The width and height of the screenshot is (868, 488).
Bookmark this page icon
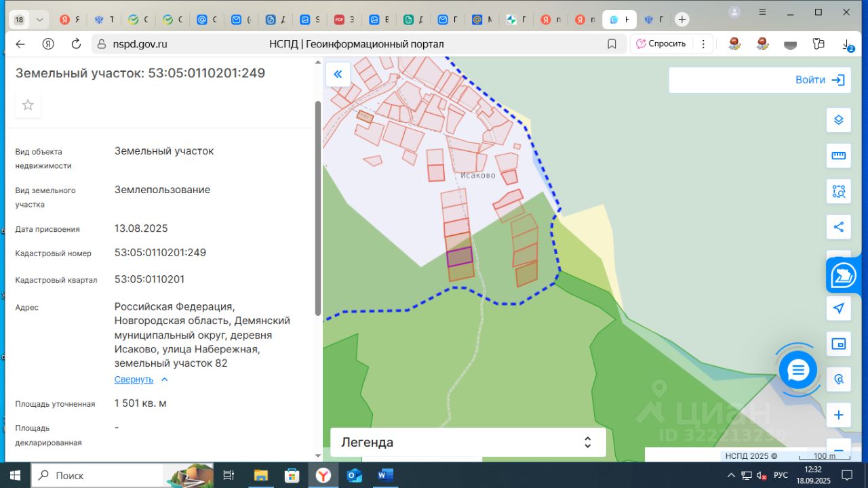612,44
